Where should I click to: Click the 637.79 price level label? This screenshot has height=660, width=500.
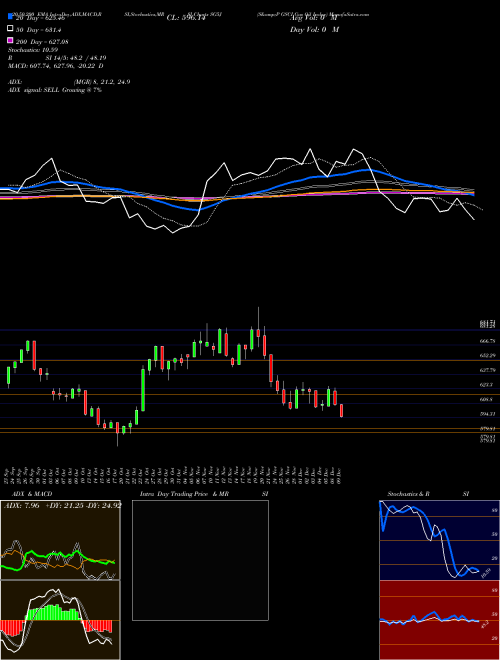pyautogui.click(x=487, y=370)
